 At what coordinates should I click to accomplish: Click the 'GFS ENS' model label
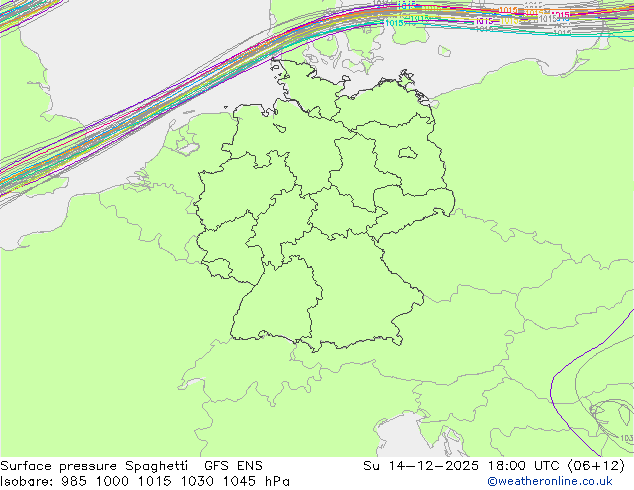[233, 466]
